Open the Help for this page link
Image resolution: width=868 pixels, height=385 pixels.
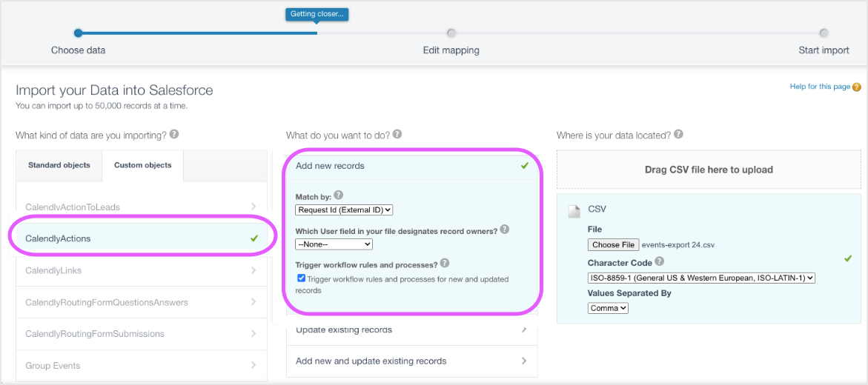click(820, 87)
